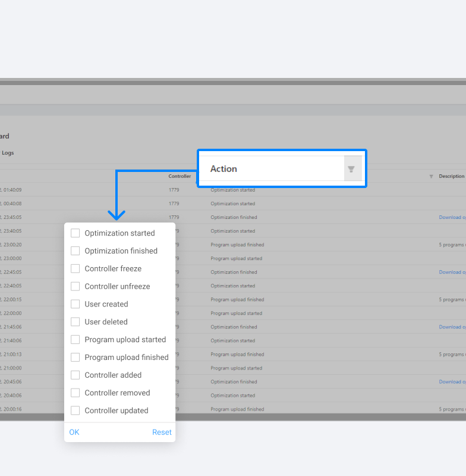
Task: Click controller 1779 in the 23:45:05 row
Action: pyautogui.click(x=174, y=217)
